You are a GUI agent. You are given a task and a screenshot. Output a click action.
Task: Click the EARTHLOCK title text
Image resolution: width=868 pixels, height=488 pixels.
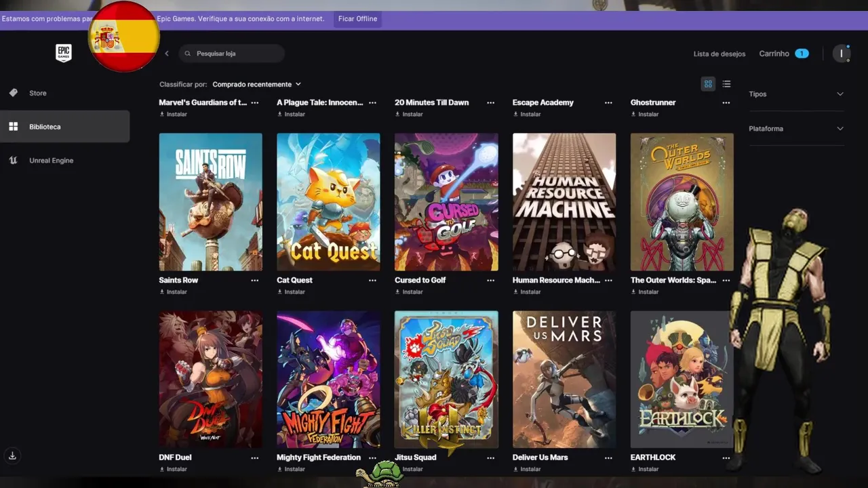click(x=653, y=457)
